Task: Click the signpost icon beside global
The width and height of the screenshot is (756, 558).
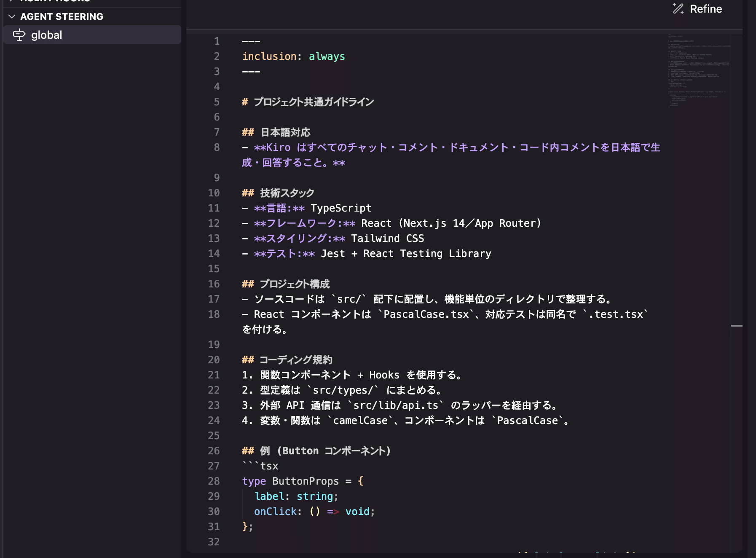Action: tap(19, 35)
